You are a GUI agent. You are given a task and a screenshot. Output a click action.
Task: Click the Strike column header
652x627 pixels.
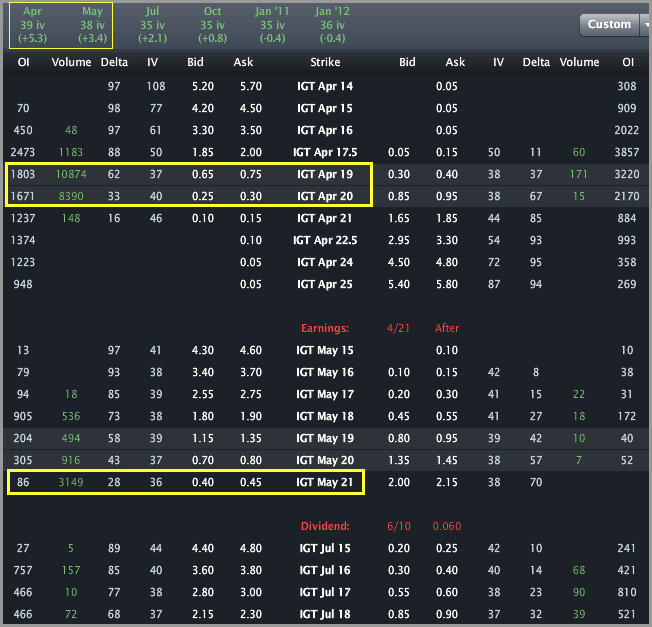(325, 62)
